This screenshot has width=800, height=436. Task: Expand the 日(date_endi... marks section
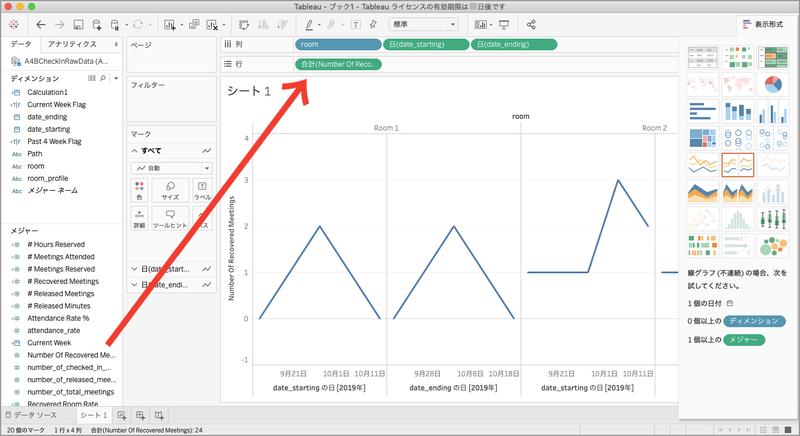pos(135,285)
